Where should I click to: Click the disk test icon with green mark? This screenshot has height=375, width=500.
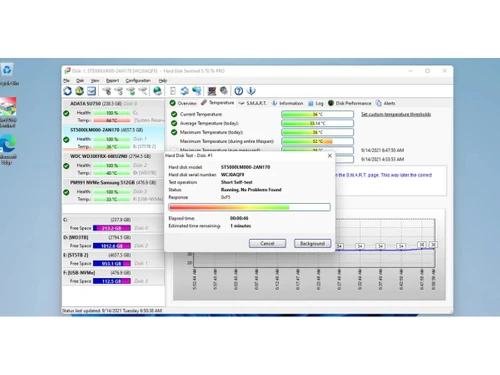pos(131,91)
